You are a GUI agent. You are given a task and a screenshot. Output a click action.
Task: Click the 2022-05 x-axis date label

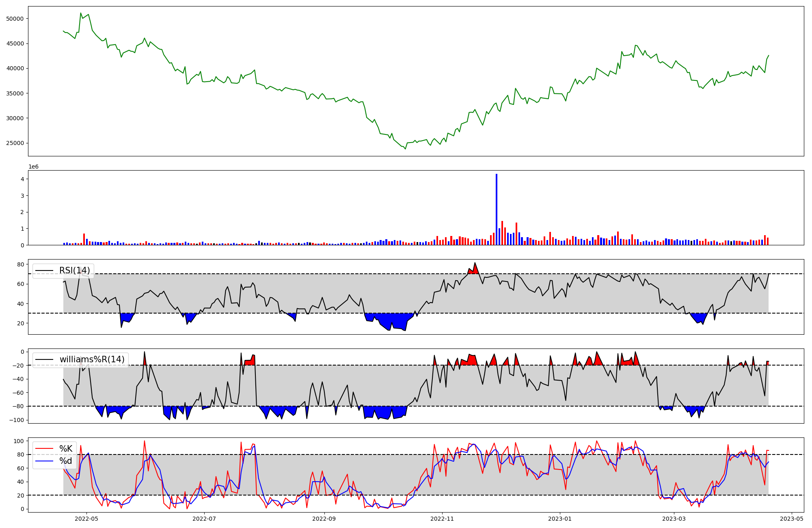click(86, 519)
